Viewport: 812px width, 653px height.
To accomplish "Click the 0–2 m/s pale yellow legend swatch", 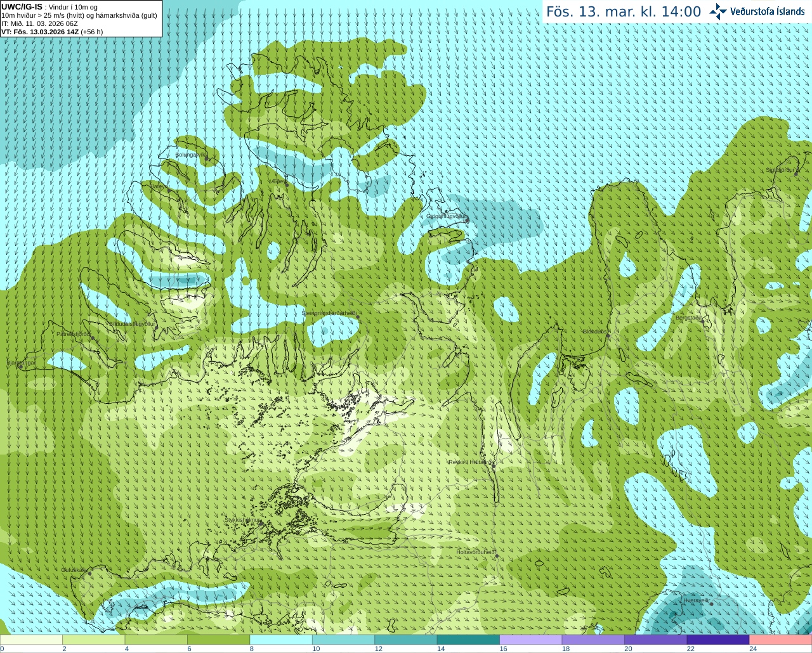I will [32, 640].
